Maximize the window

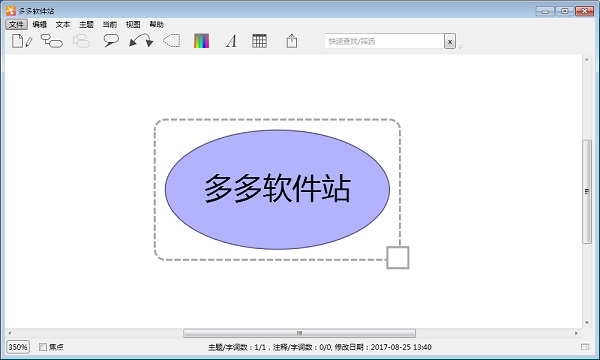tap(565, 11)
